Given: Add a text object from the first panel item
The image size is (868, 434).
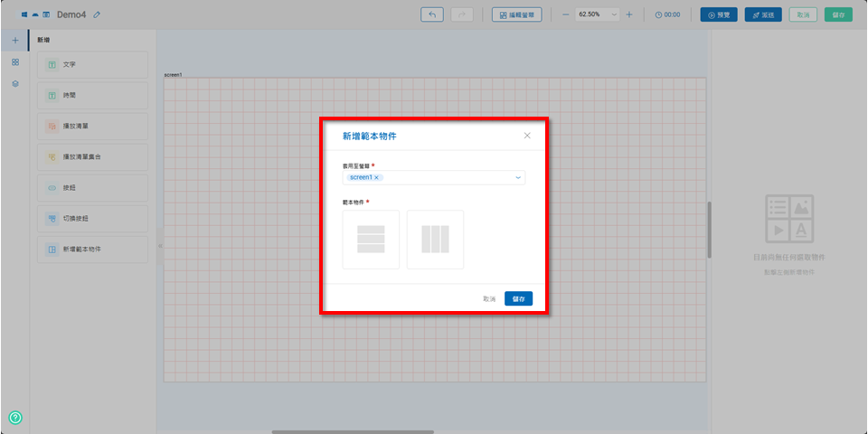Looking at the screenshot, I should (x=92, y=65).
